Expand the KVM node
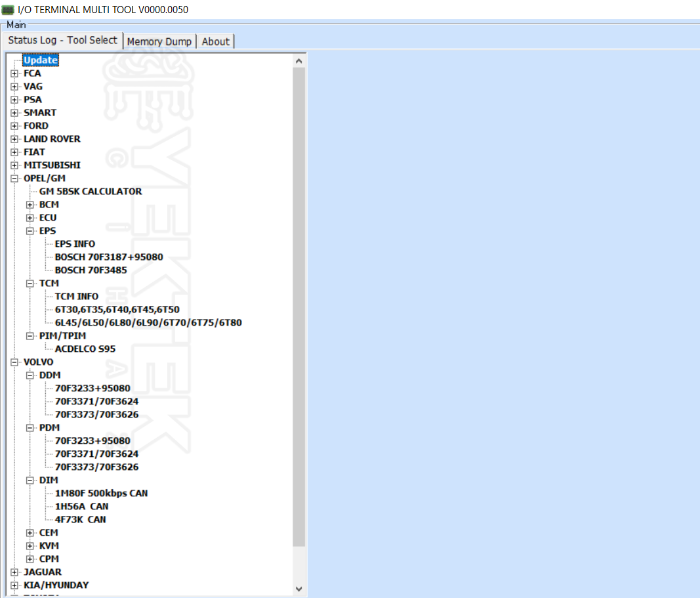Viewport: 700px width, 598px height. pyautogui.click(x=30, y=546)
